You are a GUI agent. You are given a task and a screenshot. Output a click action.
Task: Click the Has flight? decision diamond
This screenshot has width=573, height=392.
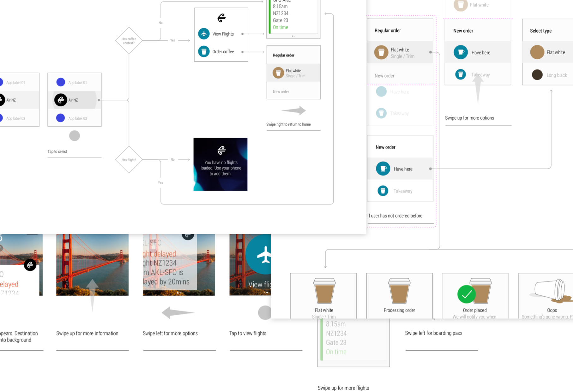(129, 160)
